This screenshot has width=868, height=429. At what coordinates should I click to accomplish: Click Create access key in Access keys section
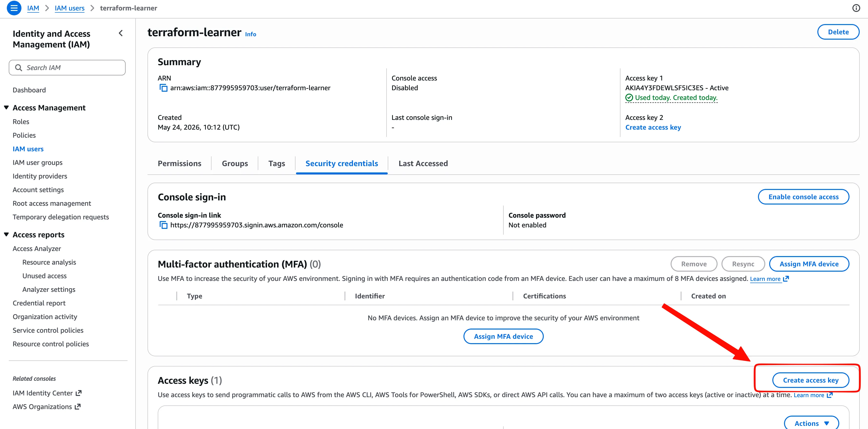point(810,380)
